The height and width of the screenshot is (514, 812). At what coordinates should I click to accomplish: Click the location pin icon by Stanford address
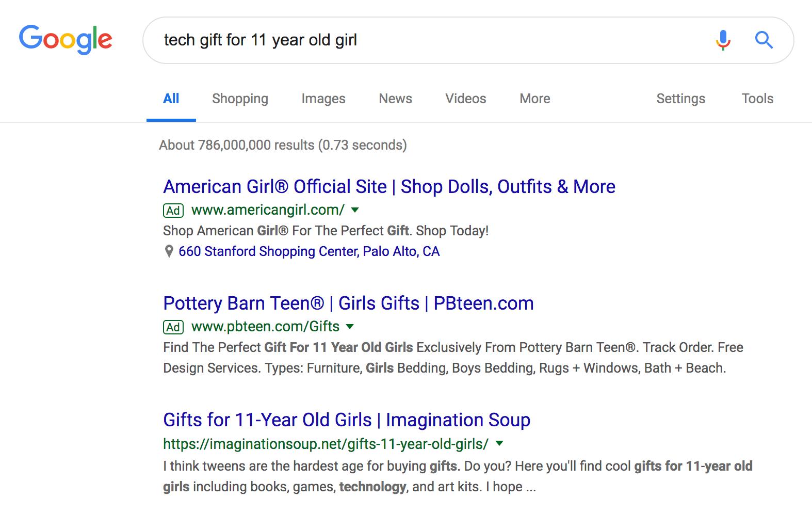point(169,251)
